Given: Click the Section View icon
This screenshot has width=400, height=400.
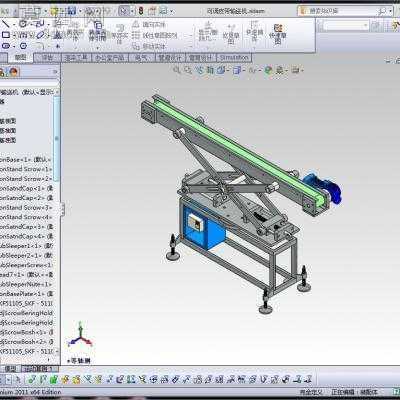Looking at the screenshot, I should click(210, 70).
